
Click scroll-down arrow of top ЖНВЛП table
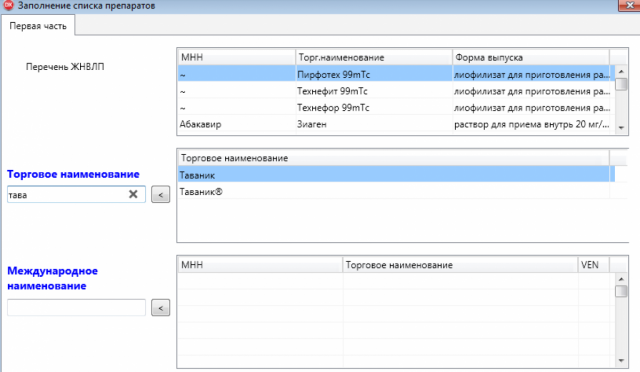pyautogui.click(x=621, y=128)
